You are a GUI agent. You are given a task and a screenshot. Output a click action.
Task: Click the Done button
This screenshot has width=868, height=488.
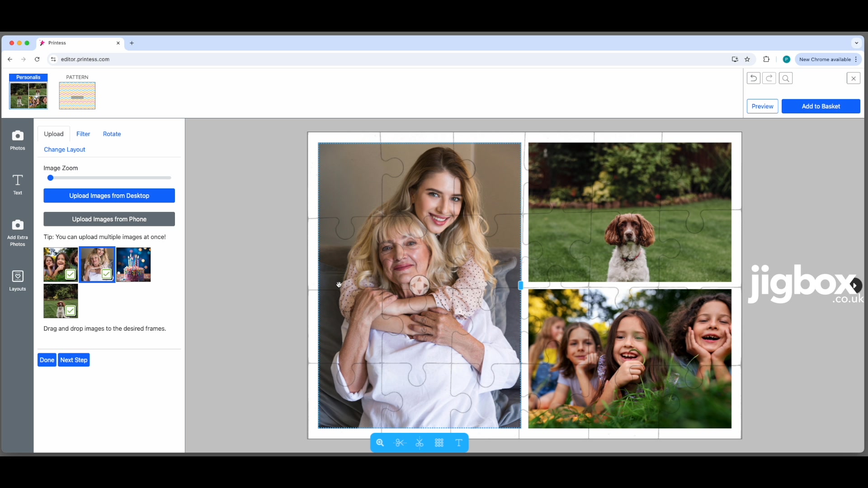[47, 360]
